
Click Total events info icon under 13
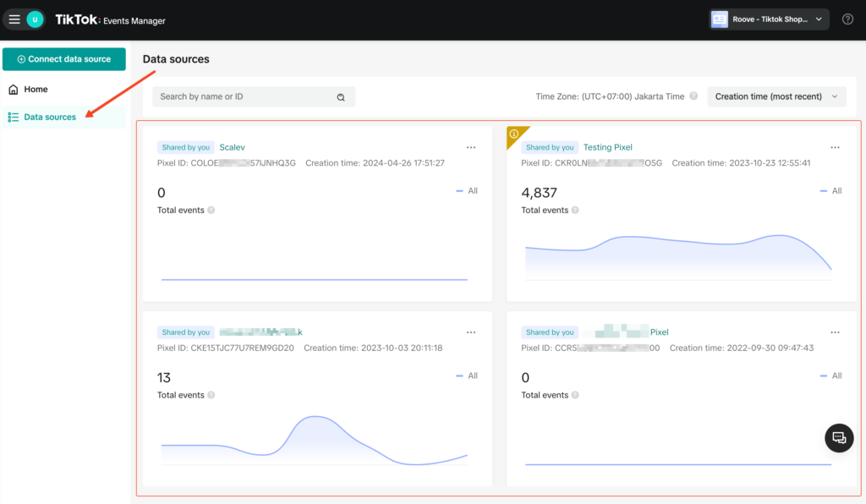tap(211, 395)
